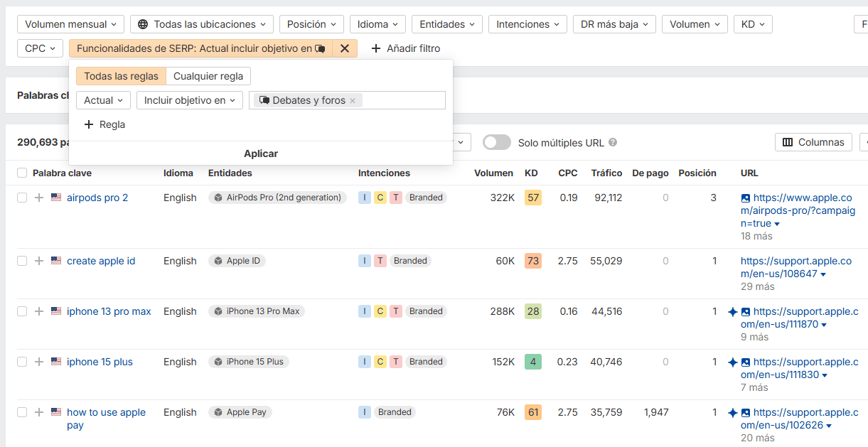Open the Idioma filter dropdown
This screenshot has height=447, width=868.
[377, 24]
